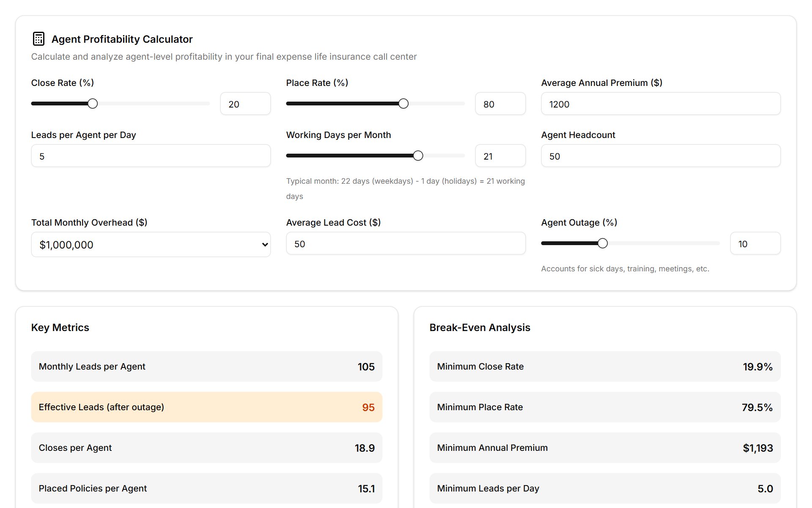Viewport: 812px width, 508px height.
Task: Click the Close Rate (%) label
Action: click(63, 83)
